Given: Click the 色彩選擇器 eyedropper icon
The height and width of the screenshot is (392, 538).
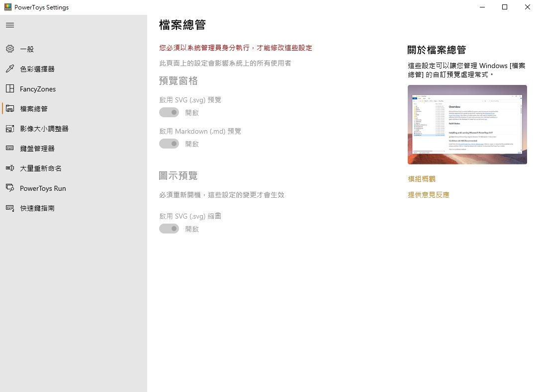Looking at the screenshot, I should pyautogui.click(x=10, y=69).
